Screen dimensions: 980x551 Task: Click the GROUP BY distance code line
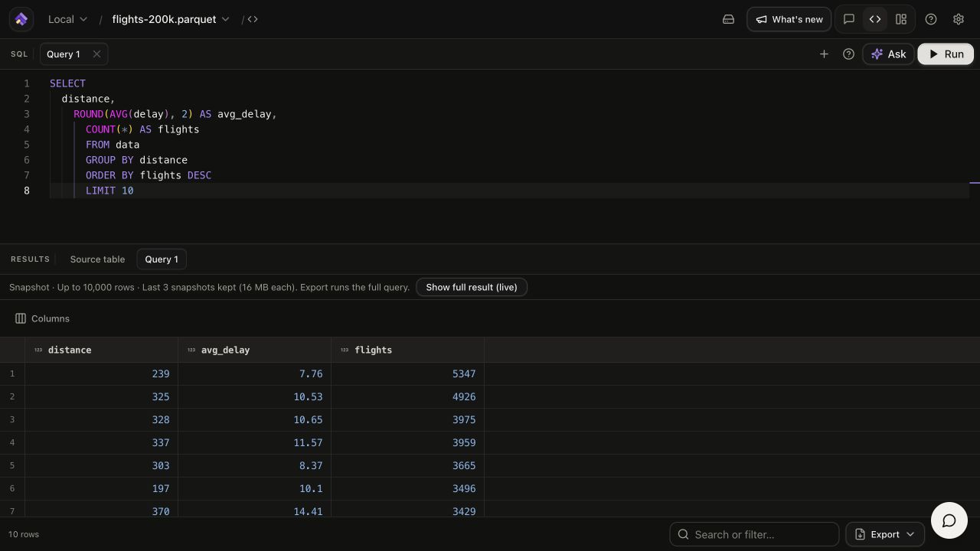136,160
